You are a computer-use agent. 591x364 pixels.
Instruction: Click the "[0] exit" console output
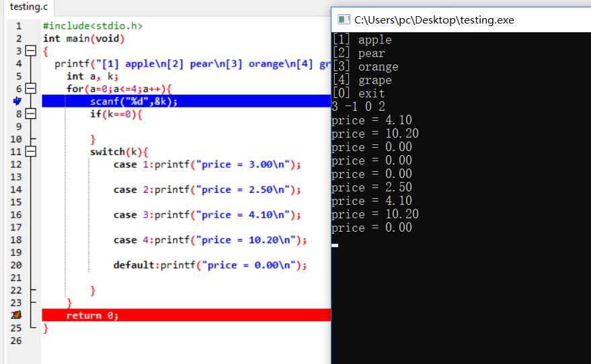[359, 93]
